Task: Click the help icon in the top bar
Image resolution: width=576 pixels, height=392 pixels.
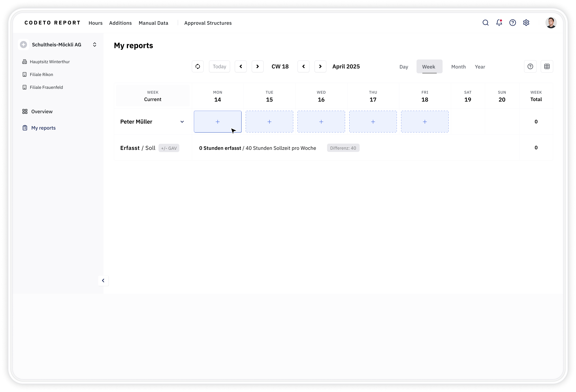Action: [x=513, y=23]
